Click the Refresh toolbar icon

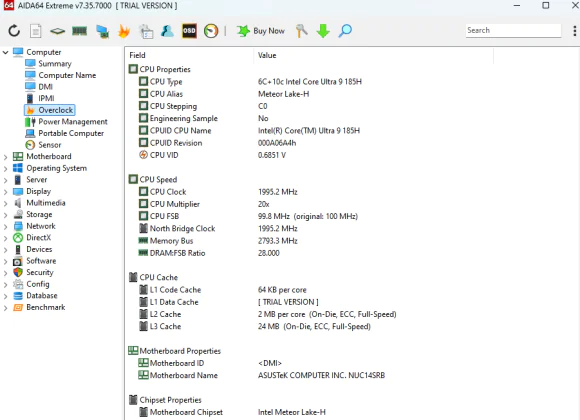point(14,31)
